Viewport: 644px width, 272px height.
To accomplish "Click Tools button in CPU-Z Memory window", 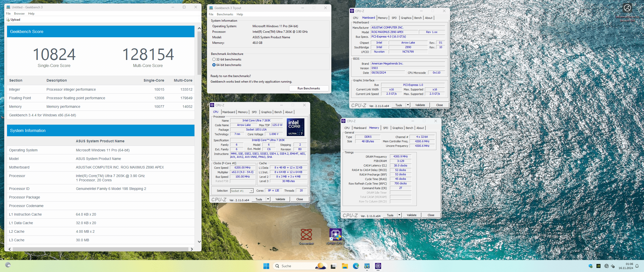I will (390, 215).
